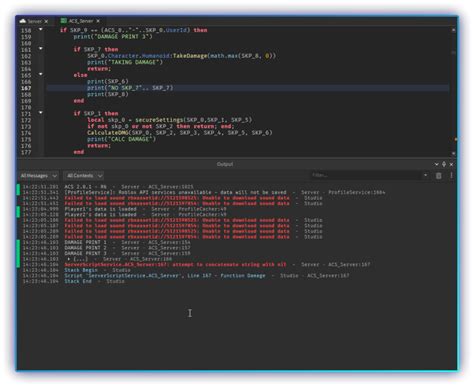Screen dimensions: 474x387
Task: Expand the {...} table entry in Output
Action: [69, 259]
